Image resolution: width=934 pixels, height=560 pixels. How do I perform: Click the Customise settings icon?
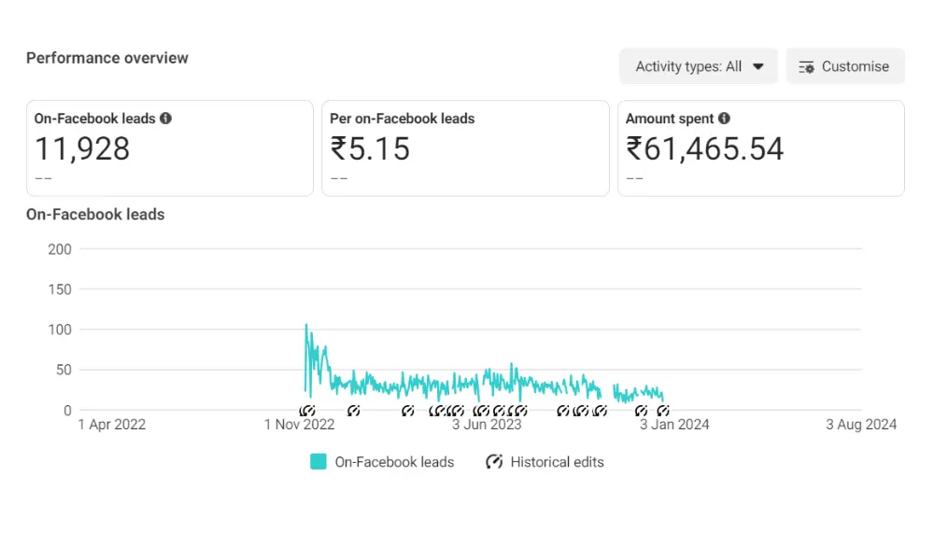click(x=807, y=66)
